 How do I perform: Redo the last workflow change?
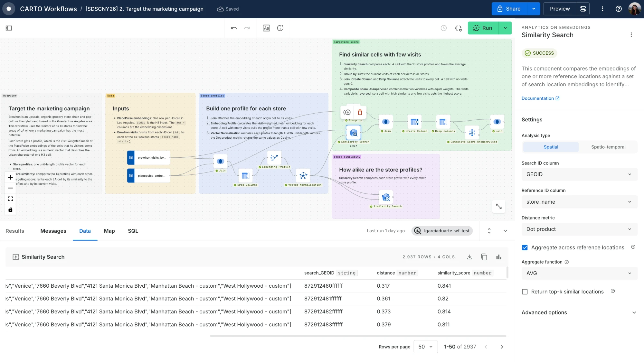(247, 28)
